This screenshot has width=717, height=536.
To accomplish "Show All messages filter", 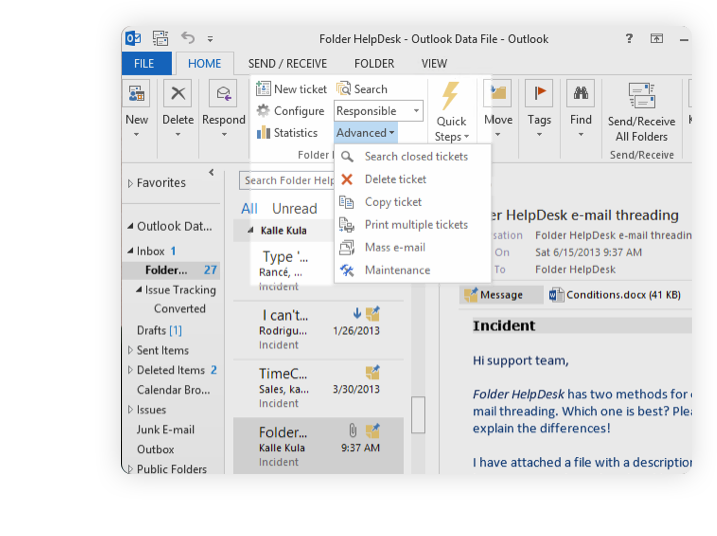I will pyautogui.click(x=250, y=209).
